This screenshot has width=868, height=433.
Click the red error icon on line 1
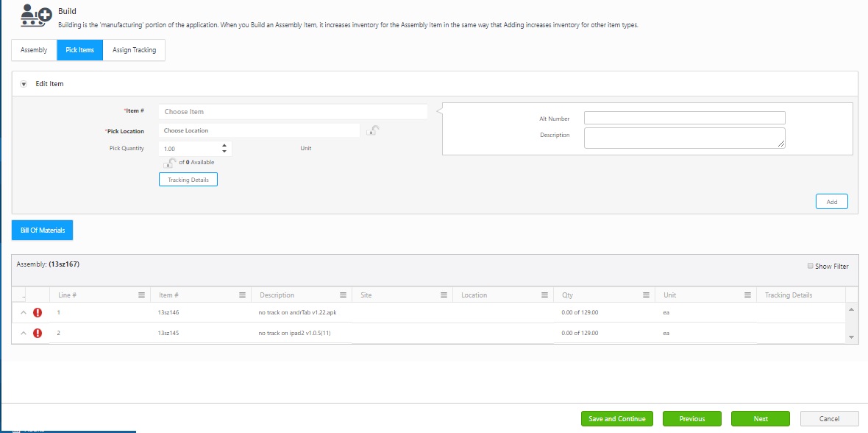coord(38,312)
